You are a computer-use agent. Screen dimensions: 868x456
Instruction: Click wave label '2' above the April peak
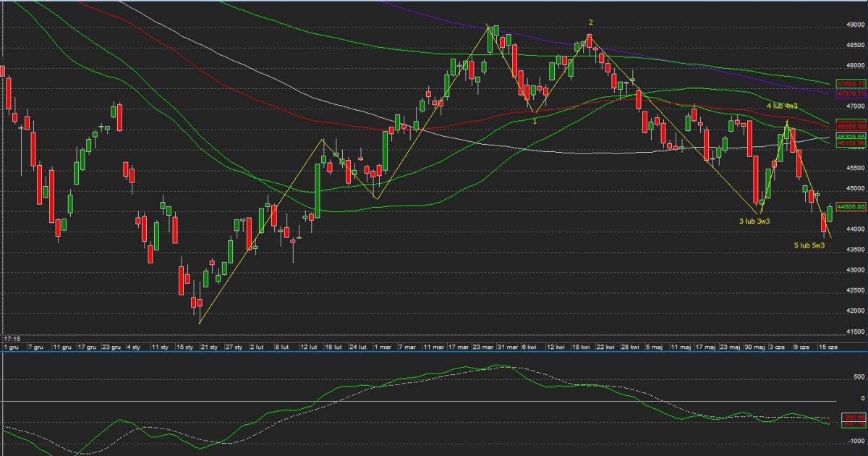(591, 22)
